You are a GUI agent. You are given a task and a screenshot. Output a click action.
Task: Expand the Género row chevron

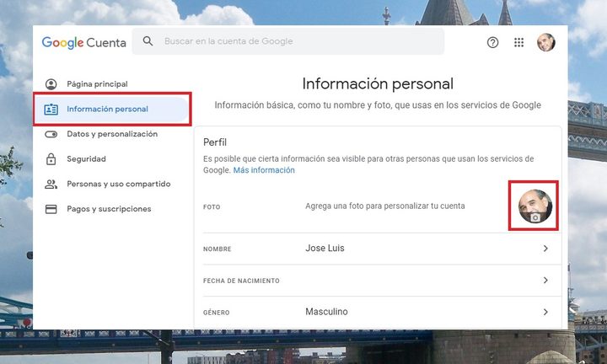[x=545, y=312]
